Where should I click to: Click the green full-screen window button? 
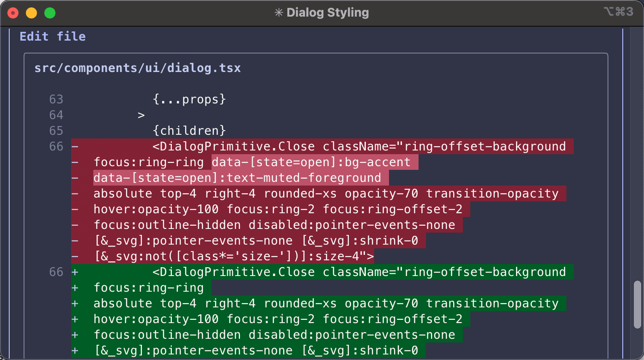click(50, 13)
